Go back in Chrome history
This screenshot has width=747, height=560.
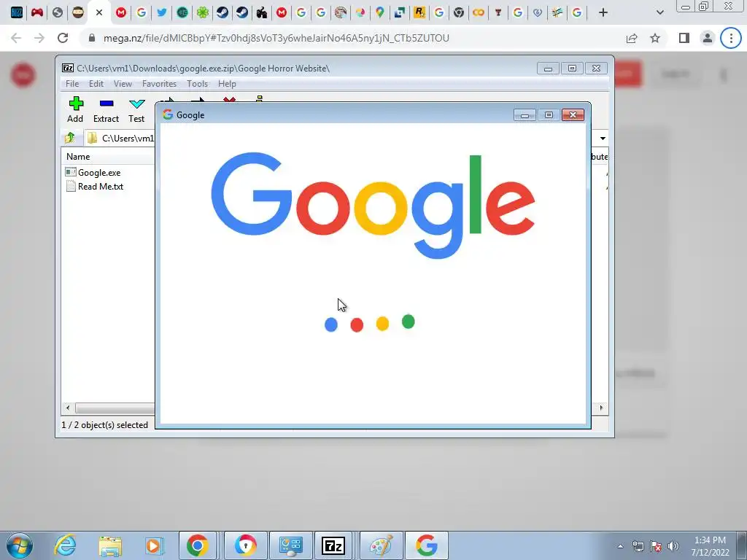tap(16, 38)
